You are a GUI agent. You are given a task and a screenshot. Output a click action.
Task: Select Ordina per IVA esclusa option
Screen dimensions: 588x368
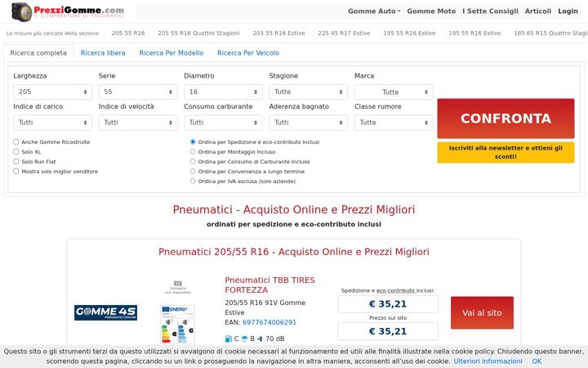(x=193, y=181)
